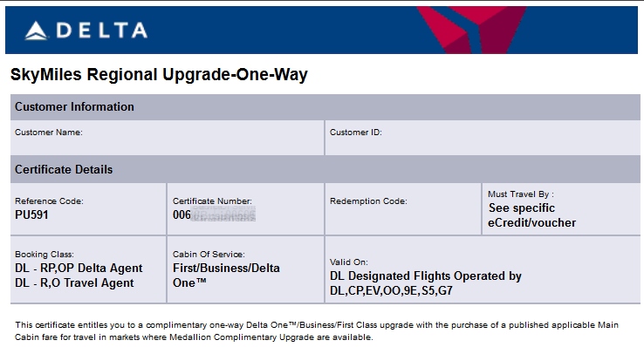644x347 pixels.
Task: Select the operating carriers DL,CP,EV,OO,9E,S5,G7 text
Action: pos(391,291)
